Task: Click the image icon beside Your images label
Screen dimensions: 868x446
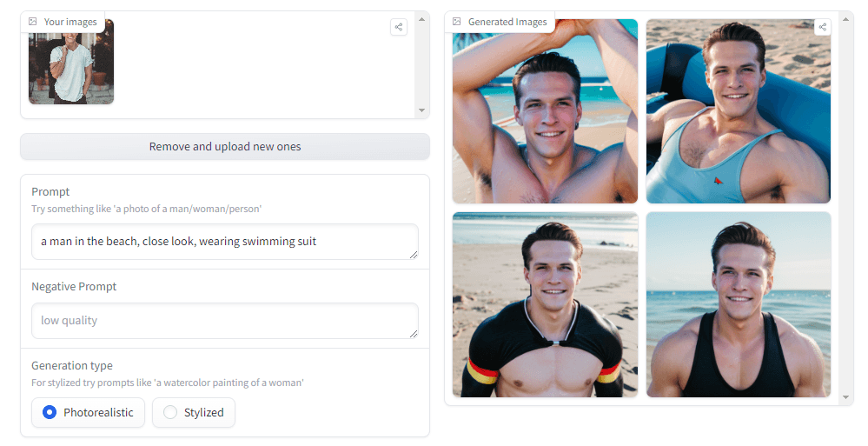Action: click(x=33, y=22)
